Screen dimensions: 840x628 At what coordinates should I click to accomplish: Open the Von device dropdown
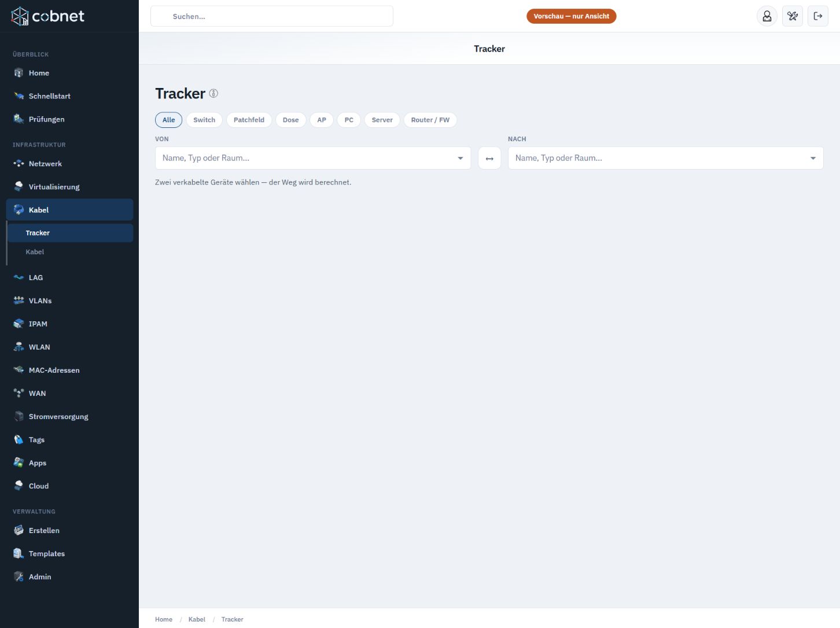[x=313, y=158]
